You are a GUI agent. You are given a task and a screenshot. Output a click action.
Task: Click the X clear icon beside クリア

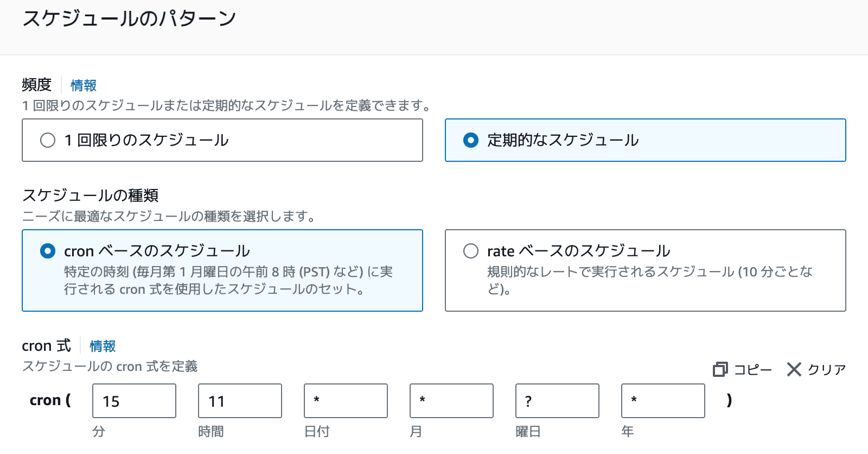click(x=794, y=370)
